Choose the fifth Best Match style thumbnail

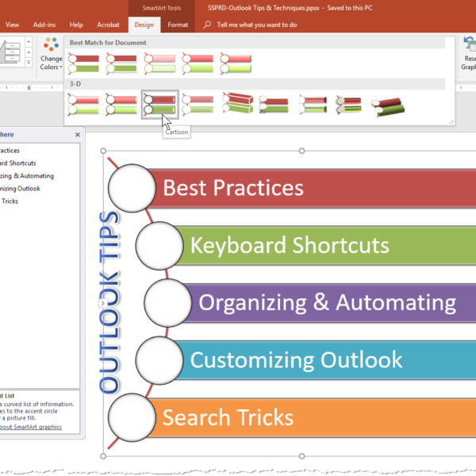[x=236, y=63]
